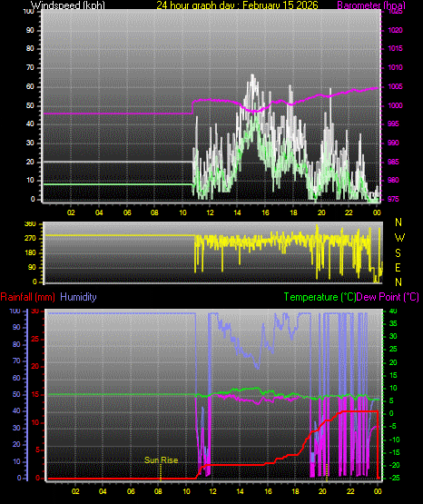Click hour 16 on the windspeed graph axis
Viewport: 423px width, 504px height.
pyautogui.click(x=265, y=212)
